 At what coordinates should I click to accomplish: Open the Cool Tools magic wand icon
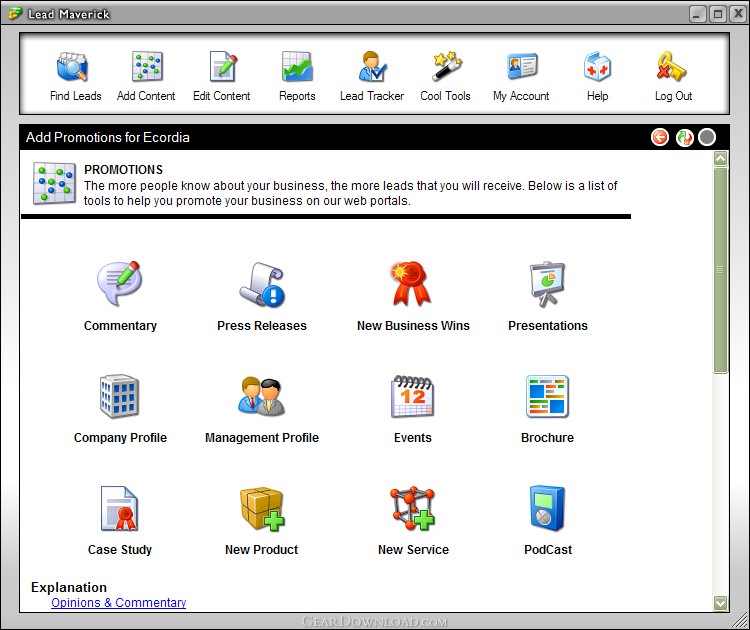point(447,66)
